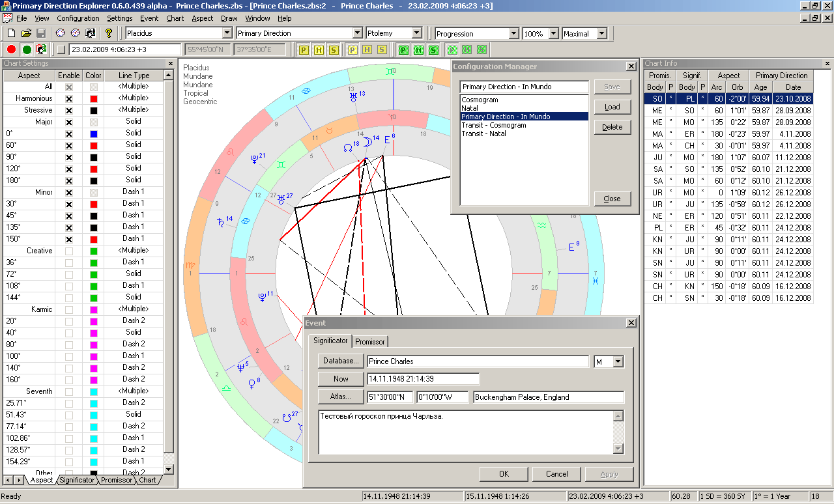The width and height of the screenshot is (834, 504).
Task: Open the Placidus house system dropdown
Action: (228, 33)
